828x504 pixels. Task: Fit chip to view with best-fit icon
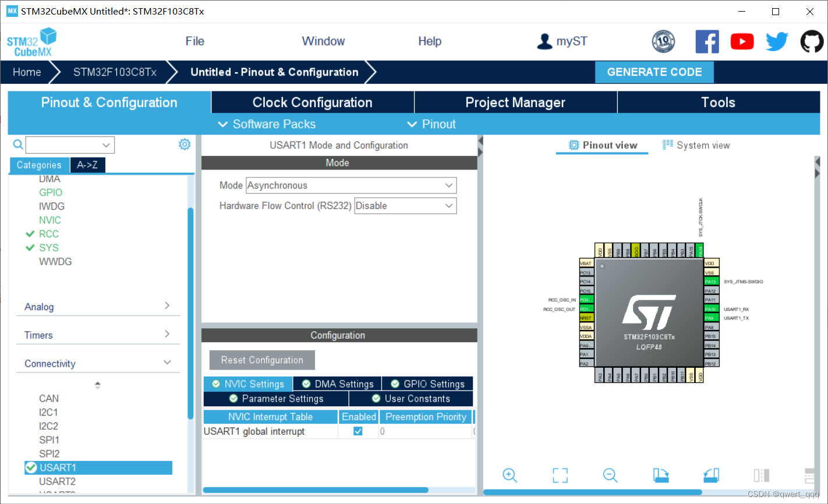(560, 475)
